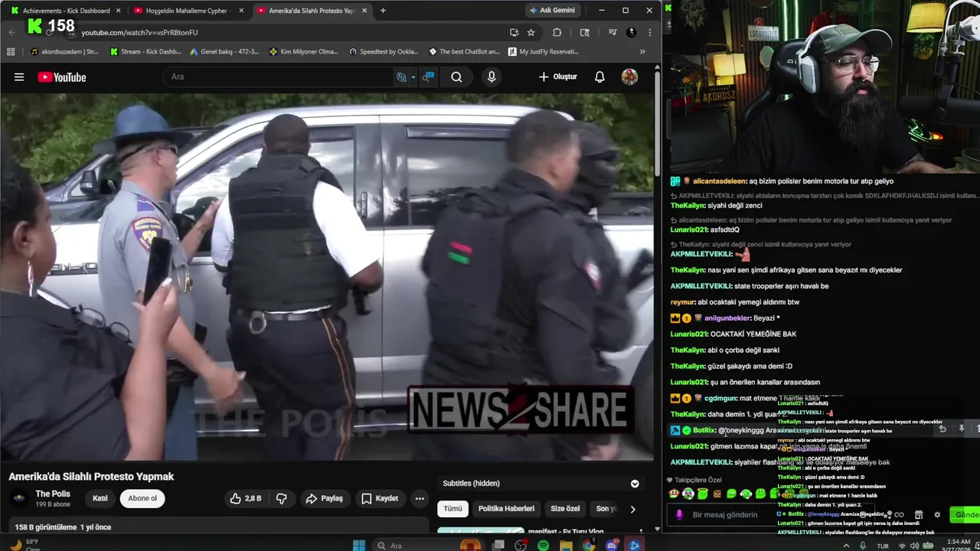Click the purple microphone icon in chat input
Viewport: 980px width, 551px height.
pyautogui.click(x=679, y=514)
